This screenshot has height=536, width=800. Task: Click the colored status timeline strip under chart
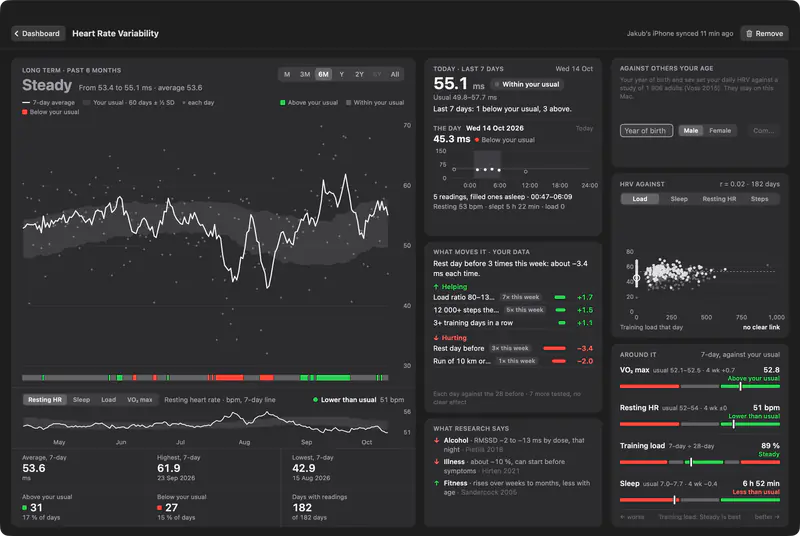[205, 378]
